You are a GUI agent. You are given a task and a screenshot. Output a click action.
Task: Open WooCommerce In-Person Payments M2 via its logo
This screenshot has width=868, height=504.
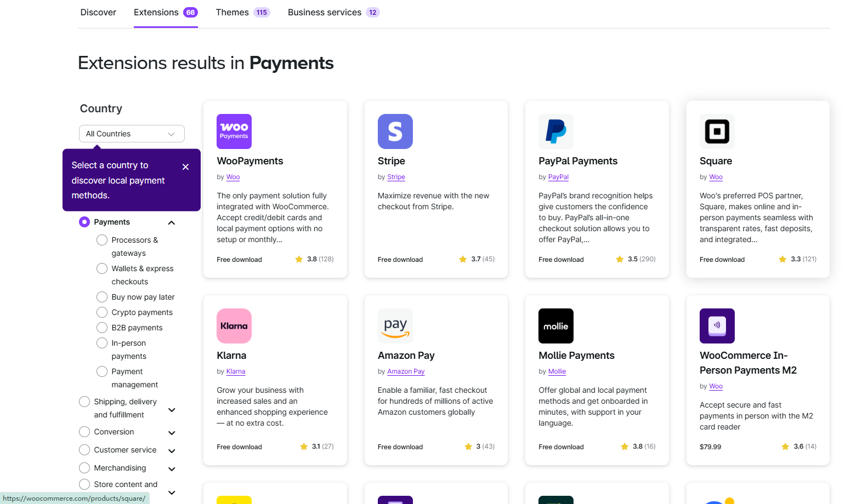717,325
